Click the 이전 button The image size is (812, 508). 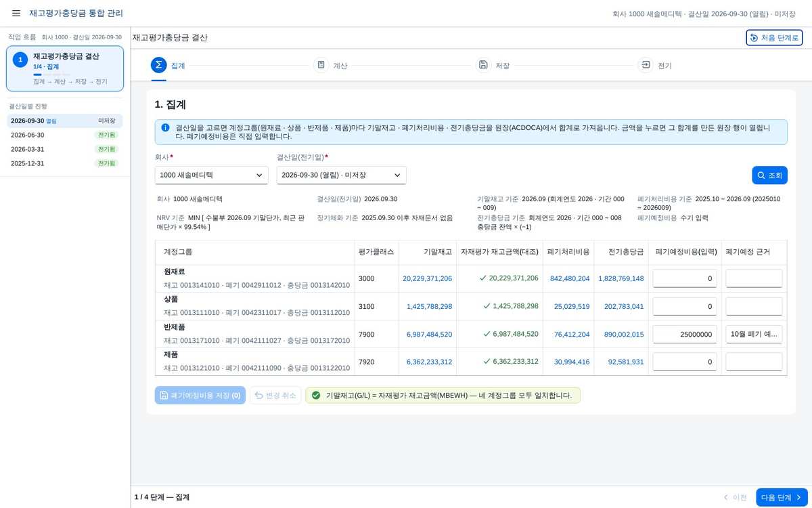736,497
